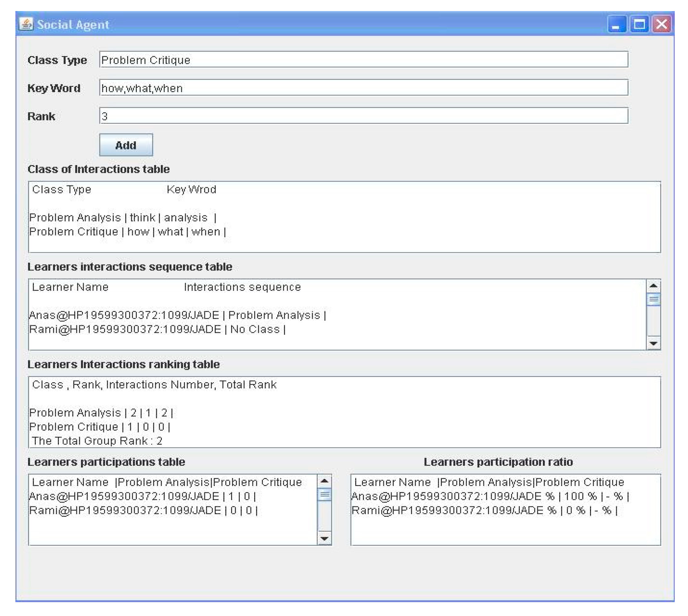The image size is (688, 616).
Task: Click Anas's 100 % participation ratio row
Action: pos(490,496)
